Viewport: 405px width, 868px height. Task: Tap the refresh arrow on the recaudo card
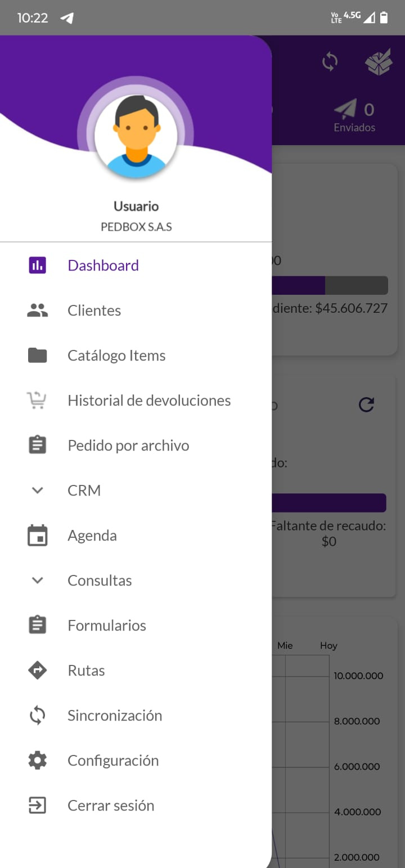point(366,404)
